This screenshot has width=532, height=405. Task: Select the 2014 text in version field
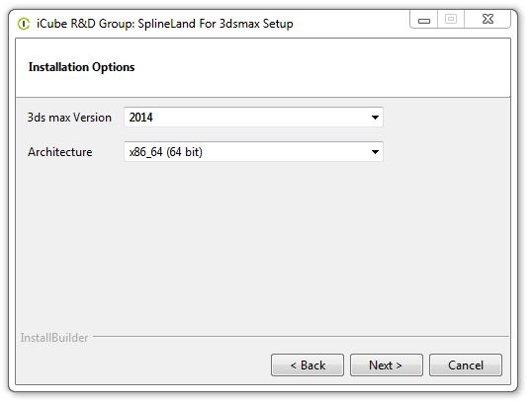[140, 118]
